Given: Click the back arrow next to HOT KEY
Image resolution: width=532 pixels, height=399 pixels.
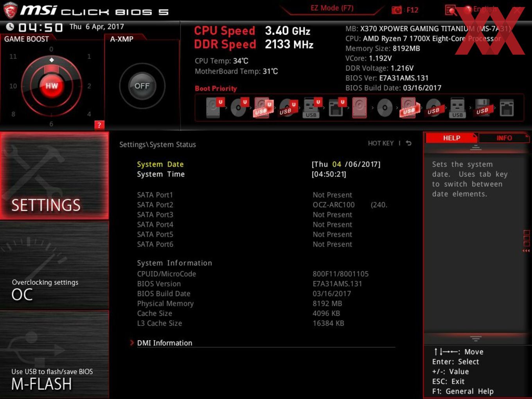Looking at the screenshot, I should click(x=408, y=143).
